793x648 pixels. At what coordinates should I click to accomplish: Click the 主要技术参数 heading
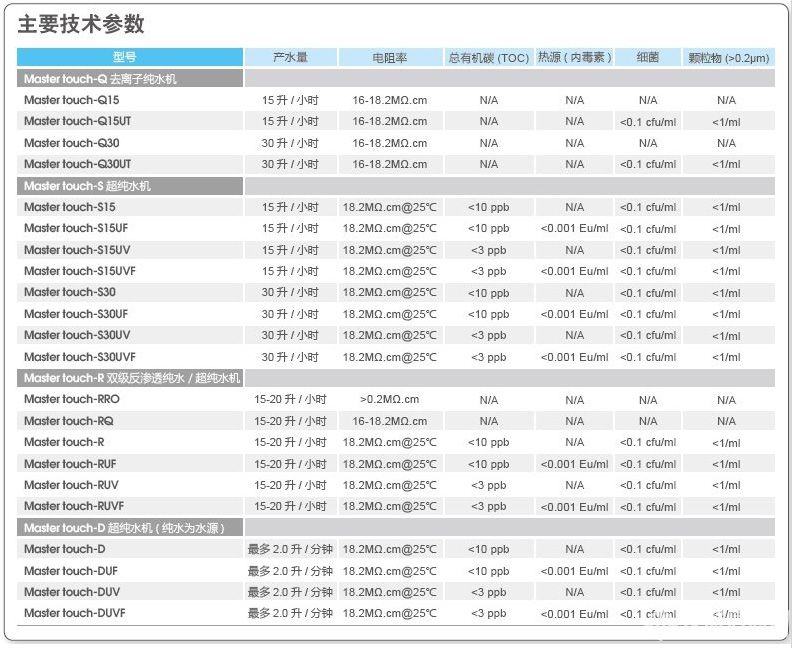tap(81, 24)
